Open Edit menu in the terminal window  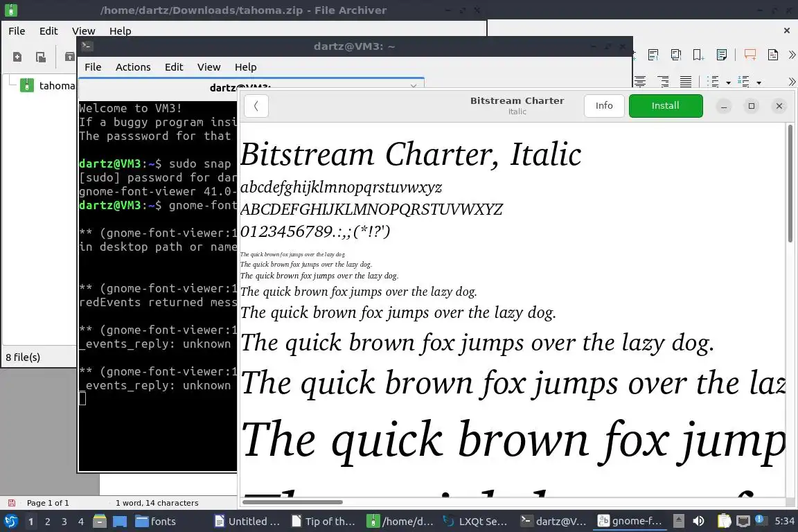pos(174,67)
